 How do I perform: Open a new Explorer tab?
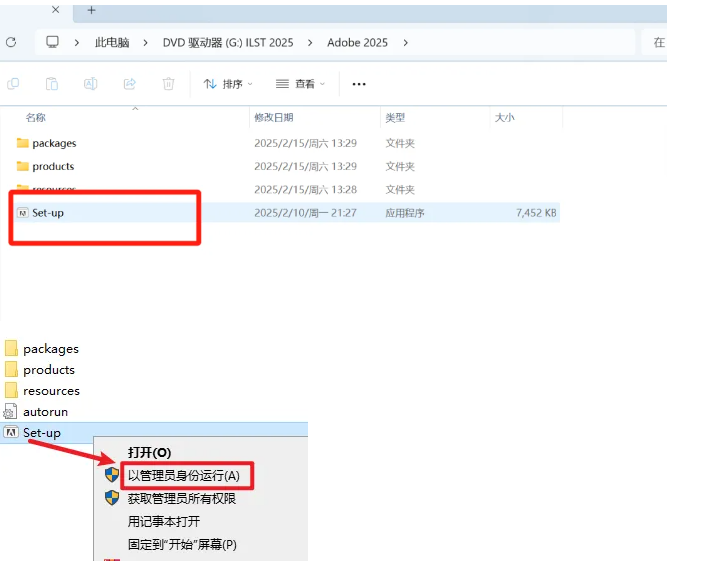[x=91, y=10]
